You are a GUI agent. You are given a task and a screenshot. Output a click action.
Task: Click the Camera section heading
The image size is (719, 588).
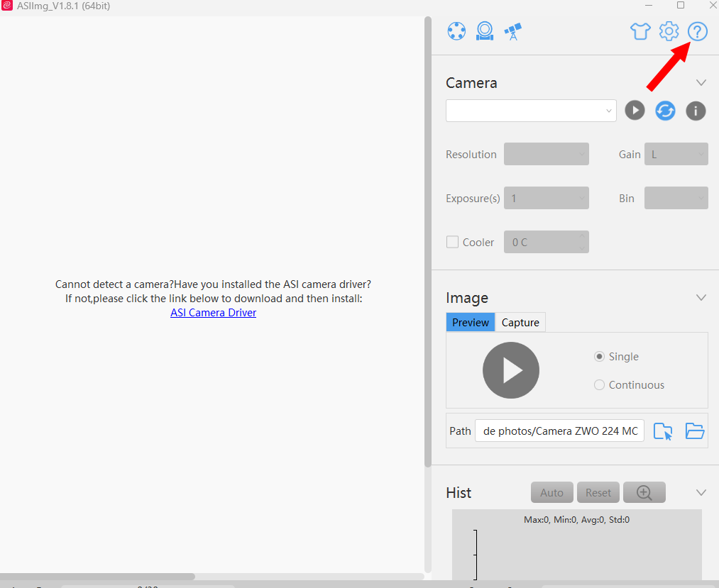tap(471, 83)
